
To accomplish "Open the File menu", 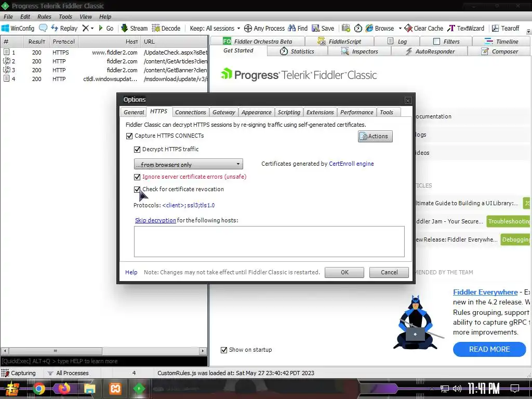I will point(8,17).
